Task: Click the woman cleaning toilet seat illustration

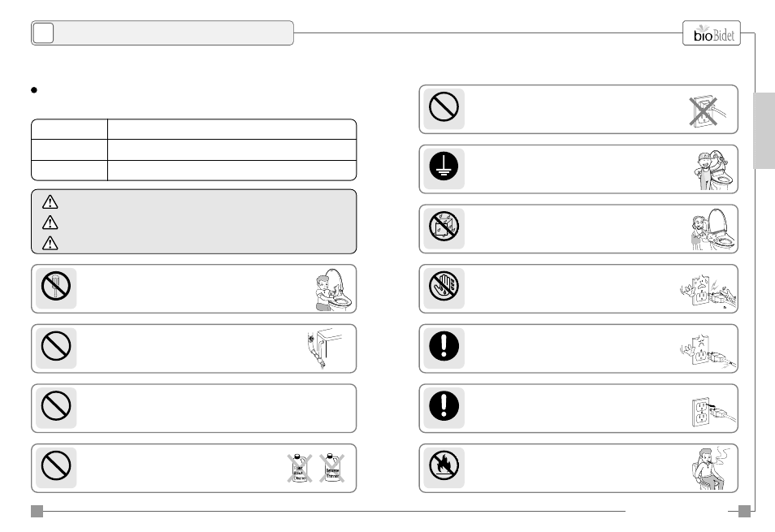Action: (x=712, y=229)
